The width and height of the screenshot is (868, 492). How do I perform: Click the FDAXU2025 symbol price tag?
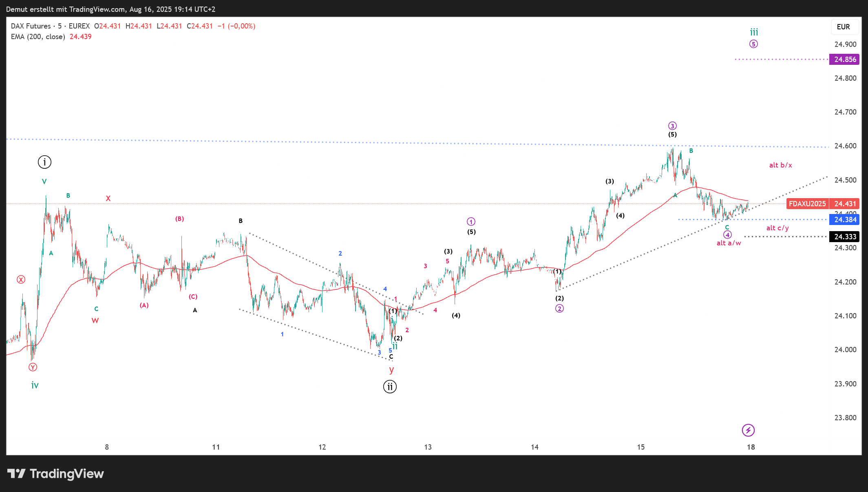click(807, 203)
